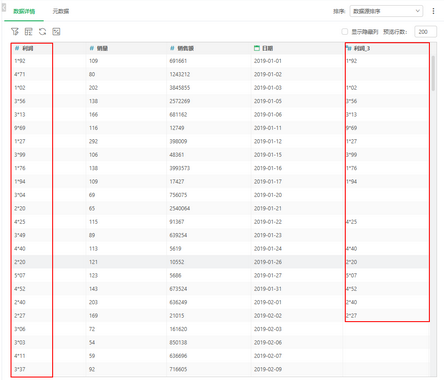Collapse the left panel with arrow handle
Viewport: 444px width, 380px height.
[4, 7]
